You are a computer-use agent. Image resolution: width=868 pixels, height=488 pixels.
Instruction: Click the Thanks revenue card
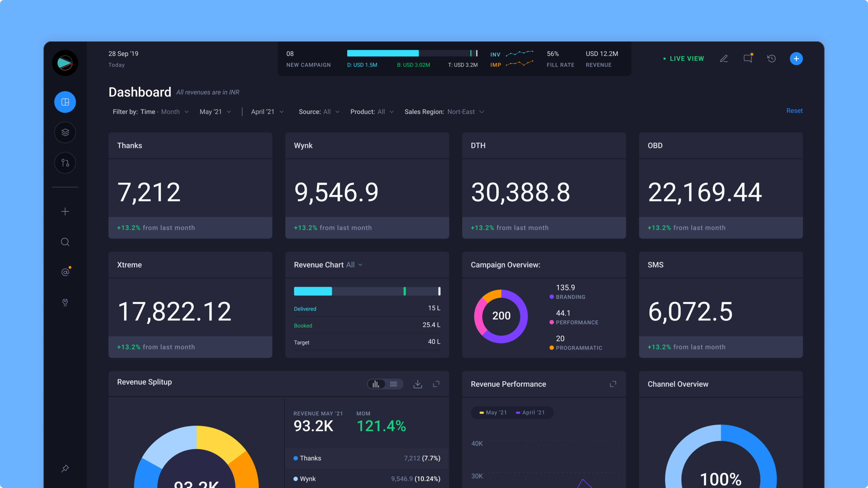(190, 185)
